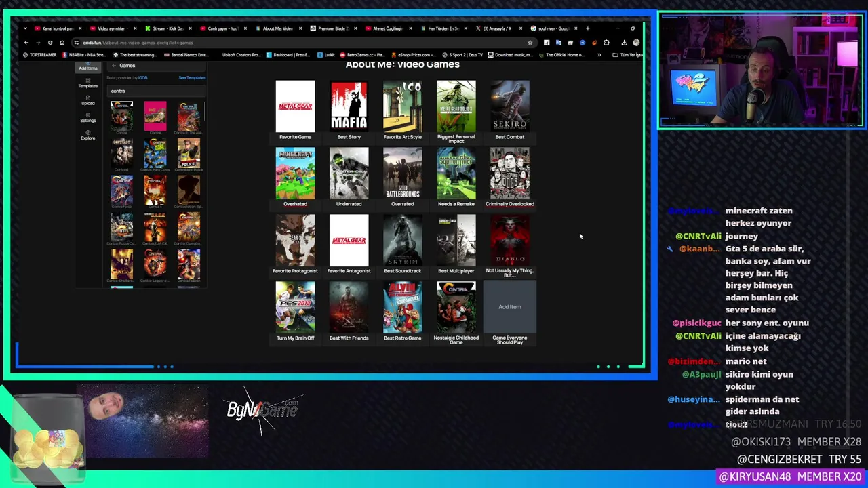
Task: Select the Contrast game cover
Action: (x=121, y=153)
